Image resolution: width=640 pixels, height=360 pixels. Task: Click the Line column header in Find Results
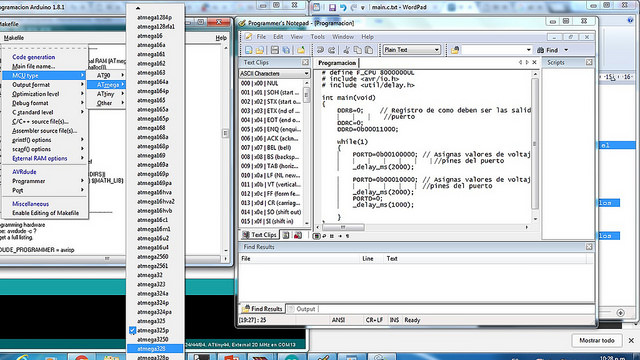pos(368,259)
